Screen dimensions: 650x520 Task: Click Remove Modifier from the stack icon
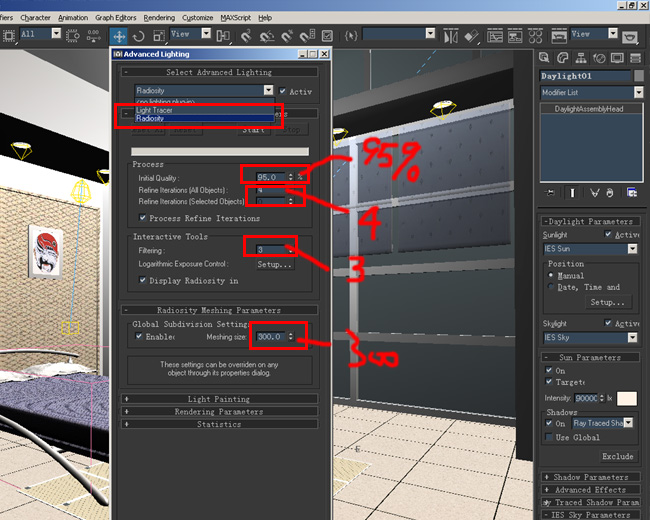609,193
